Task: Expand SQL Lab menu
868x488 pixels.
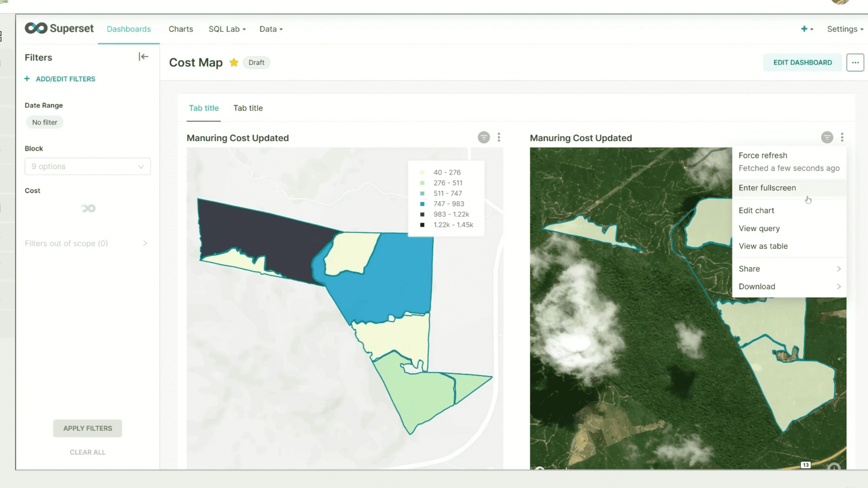Action: 227,29
